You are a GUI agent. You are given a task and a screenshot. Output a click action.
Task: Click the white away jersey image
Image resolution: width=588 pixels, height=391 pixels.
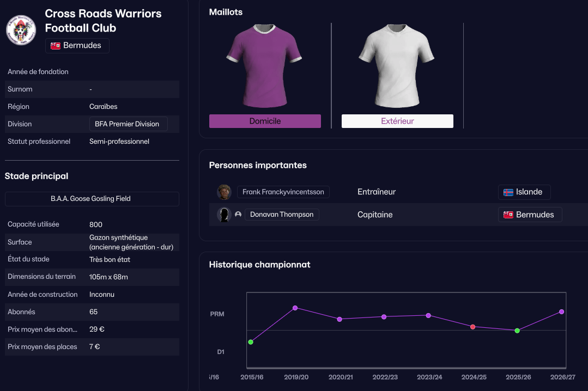[397, 65]
